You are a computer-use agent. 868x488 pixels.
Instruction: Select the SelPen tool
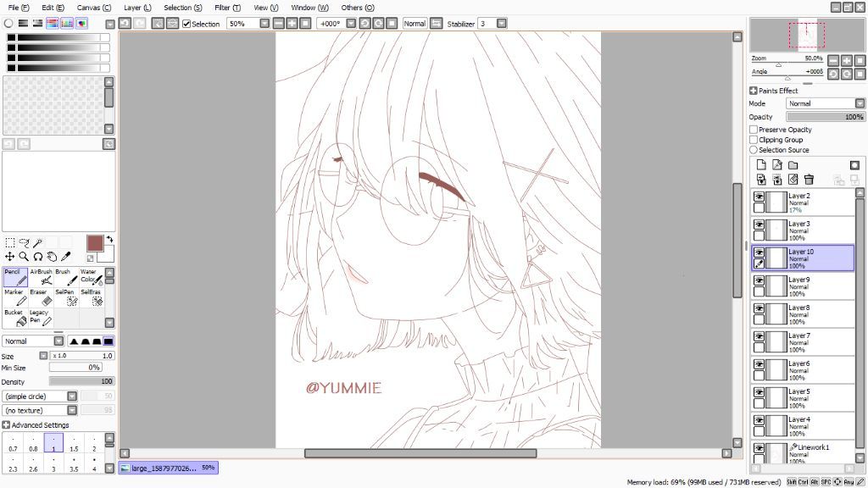66,297
